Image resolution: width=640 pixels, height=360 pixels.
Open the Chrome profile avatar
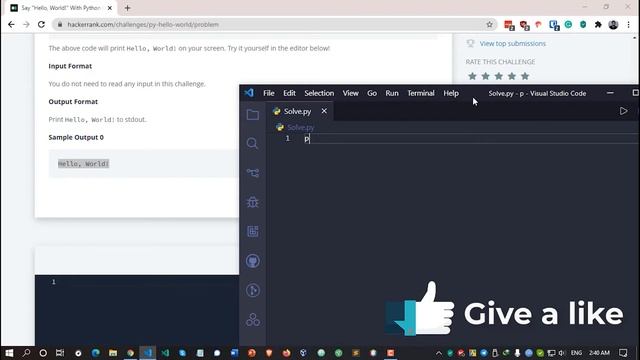click(613, 24)
